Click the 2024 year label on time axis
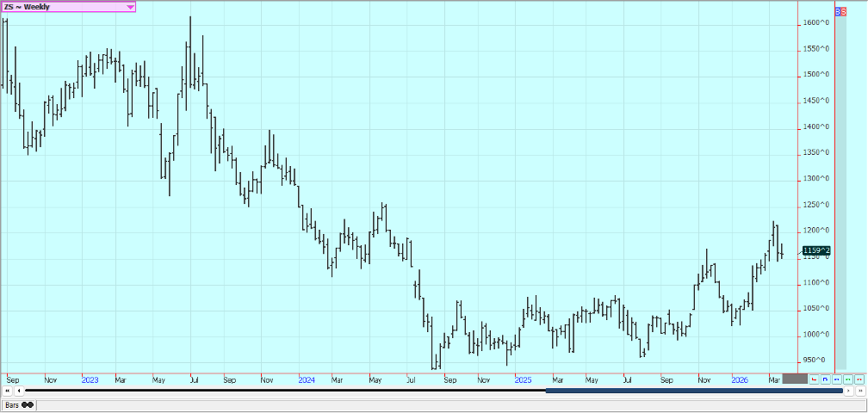 pyautogui.click(x=306, y=379)
